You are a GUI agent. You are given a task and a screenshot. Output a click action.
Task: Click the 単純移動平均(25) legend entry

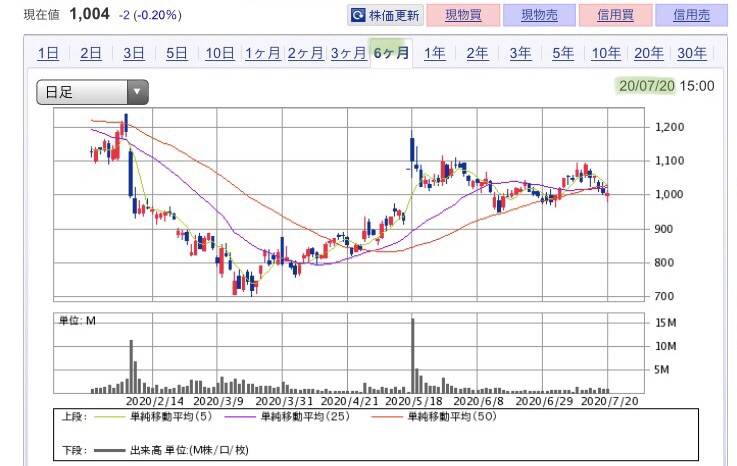(x=287, y=416)
